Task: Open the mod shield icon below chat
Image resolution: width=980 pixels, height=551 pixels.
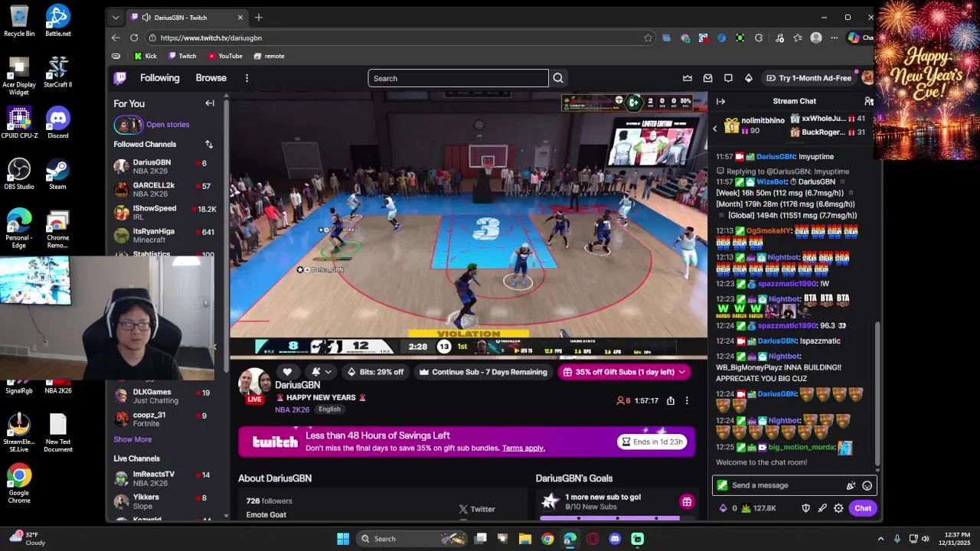Action: (805, 508)
